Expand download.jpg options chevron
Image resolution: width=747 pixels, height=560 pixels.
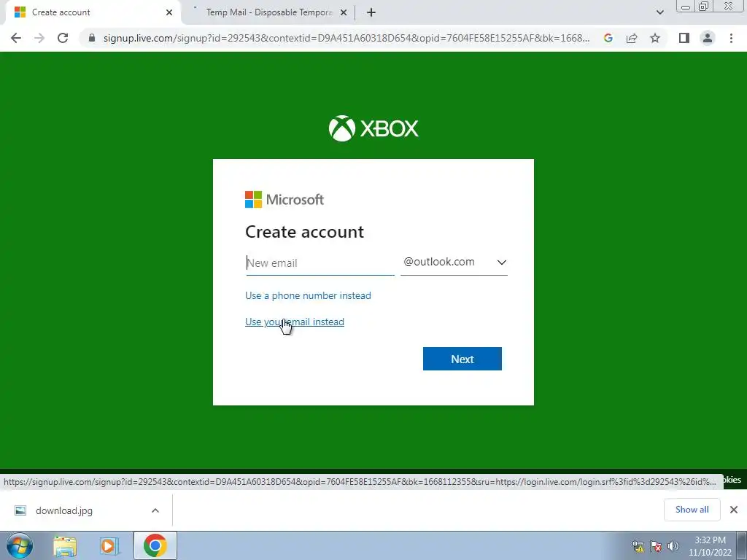[x=155, y=510]
